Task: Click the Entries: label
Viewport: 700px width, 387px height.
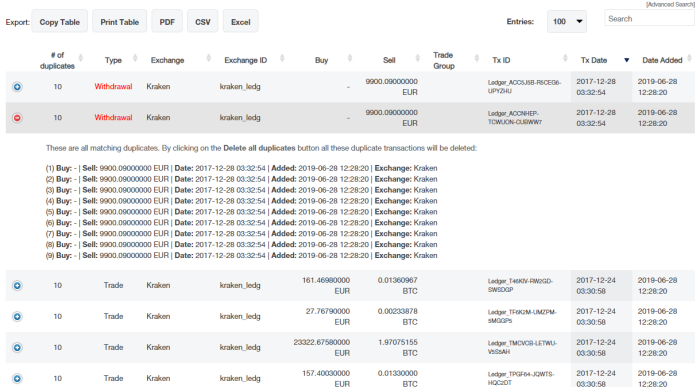Action: pyautogui.click(x=520, y=21)
